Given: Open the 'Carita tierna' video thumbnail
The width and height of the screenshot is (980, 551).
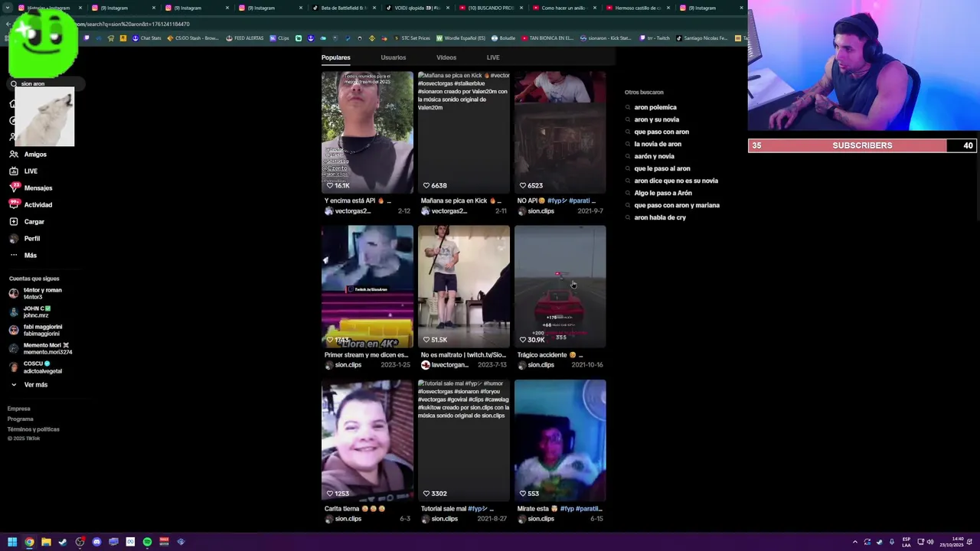Looking at the screenshot, I should click(x=367, y=440).
